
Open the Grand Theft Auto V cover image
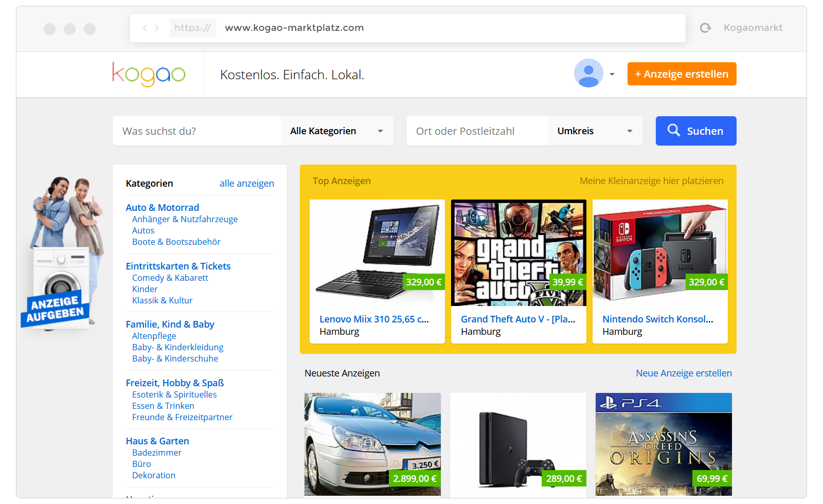tap(518, 253)
